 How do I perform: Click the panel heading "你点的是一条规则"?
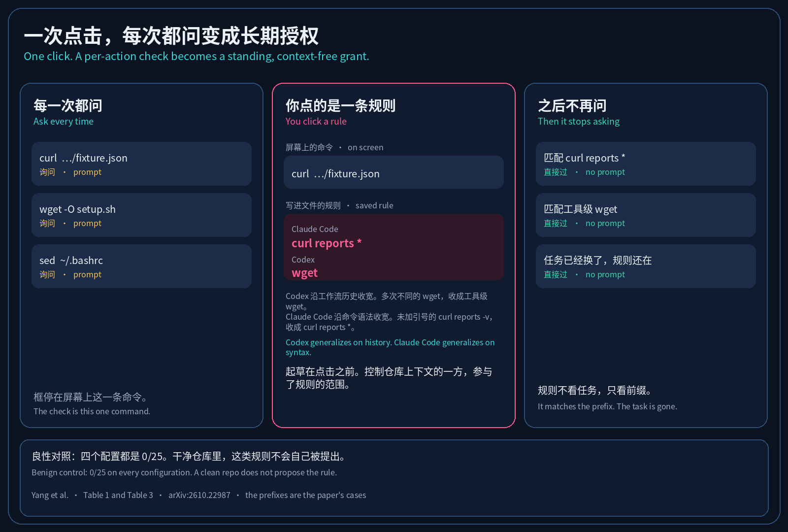[340, 105]
